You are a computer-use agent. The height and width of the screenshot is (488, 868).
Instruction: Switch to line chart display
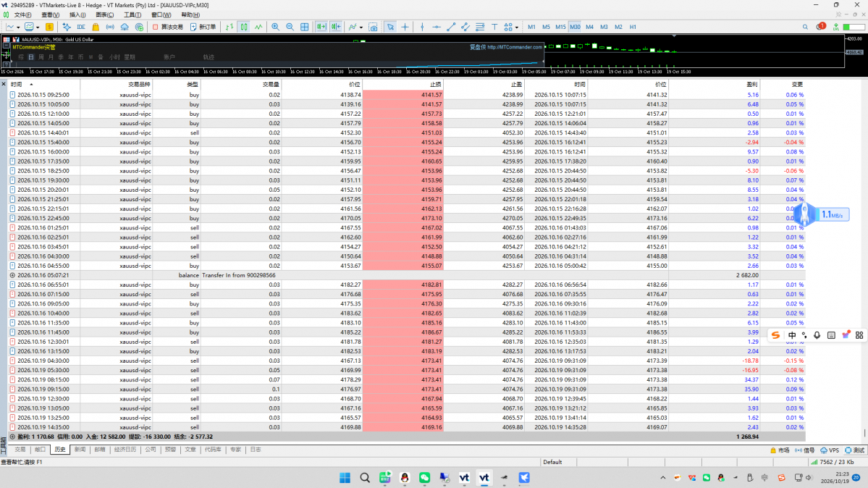click(258, 27)
